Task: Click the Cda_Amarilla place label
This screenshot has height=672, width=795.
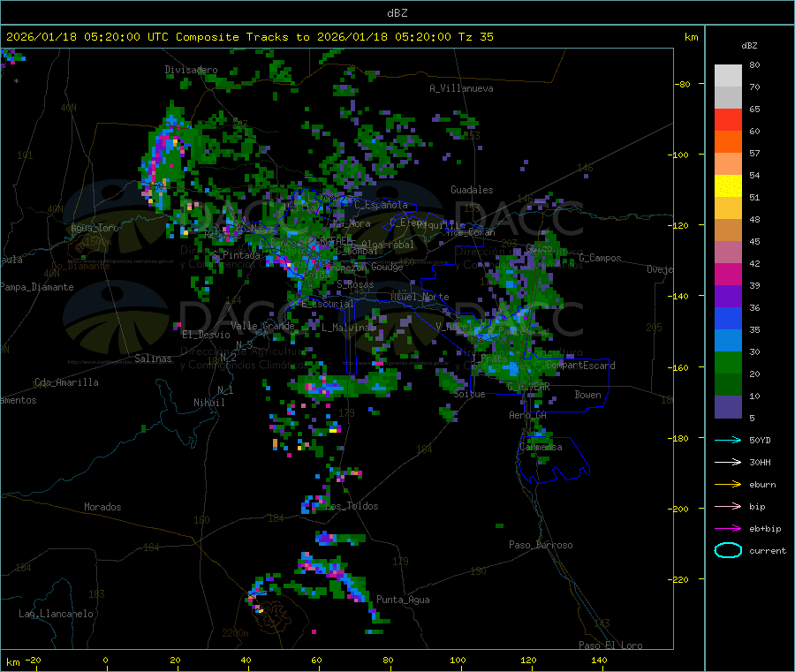Action: click(66, 382)
